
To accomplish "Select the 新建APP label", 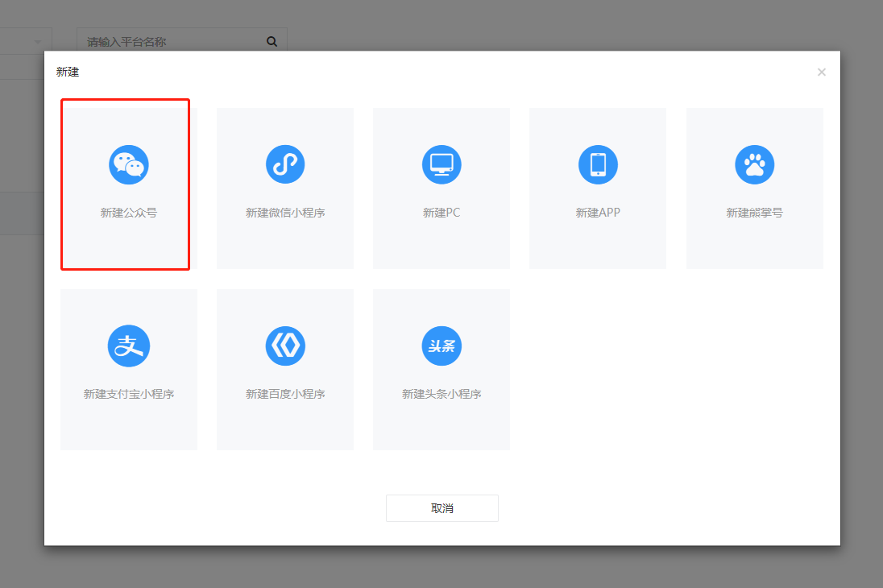I will tap(598, 213).
